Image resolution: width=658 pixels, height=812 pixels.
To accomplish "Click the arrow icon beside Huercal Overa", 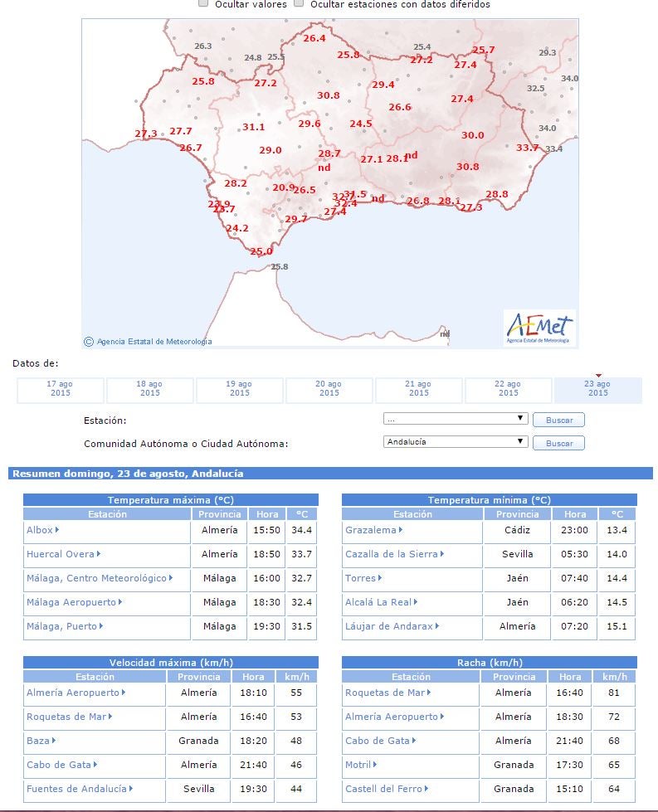I will coord(99,554).
